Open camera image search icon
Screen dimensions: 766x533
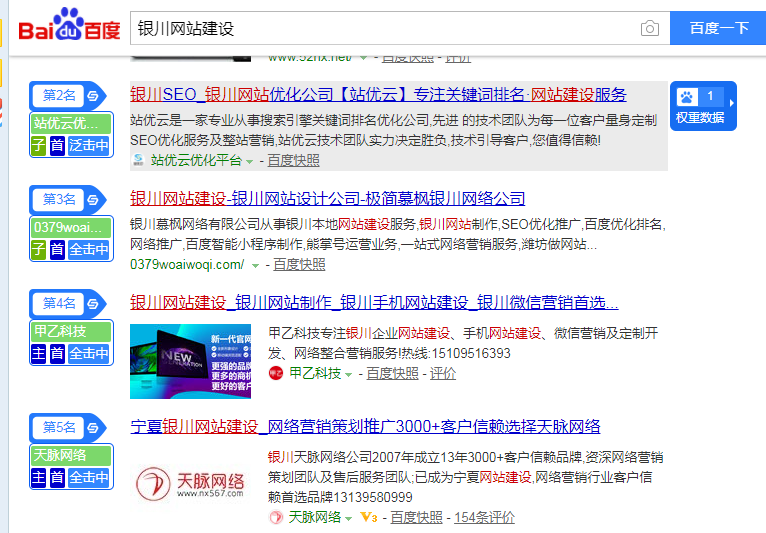649,28
